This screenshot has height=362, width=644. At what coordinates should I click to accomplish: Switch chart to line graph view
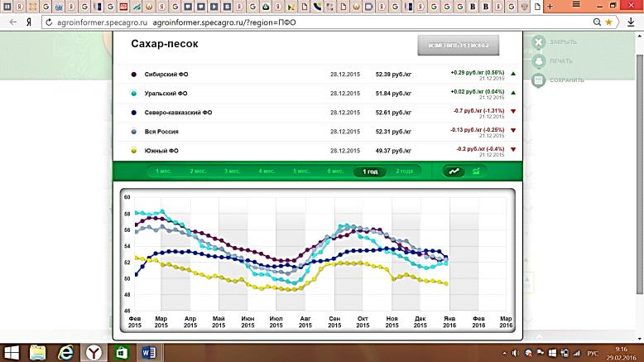point(454,171)
